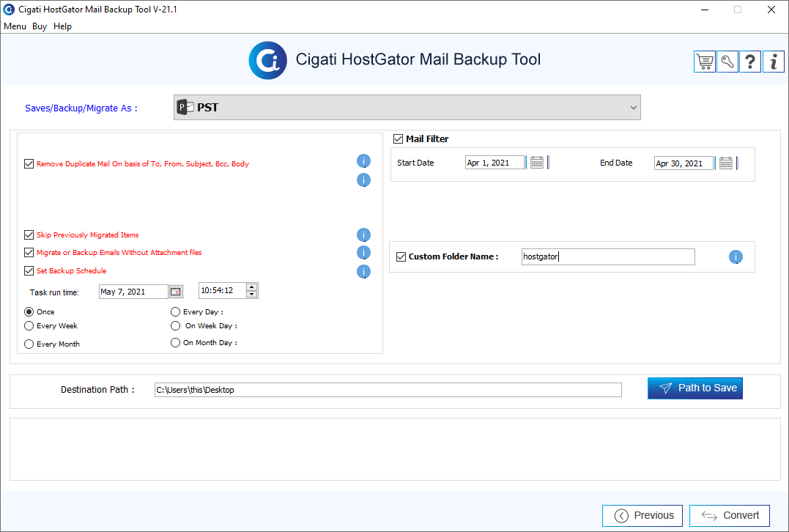Toggle Custom Folder Name checkbox

tap(401, 256)
